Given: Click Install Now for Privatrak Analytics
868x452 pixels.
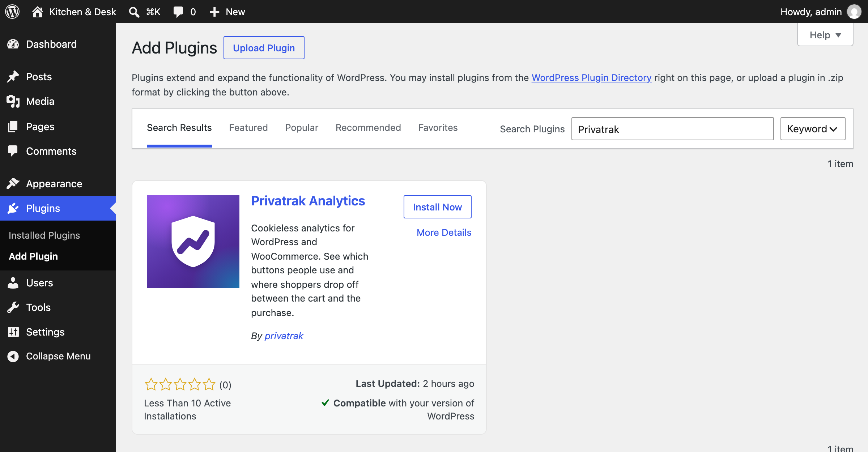Looking at the screenshot, I should 437,207.
